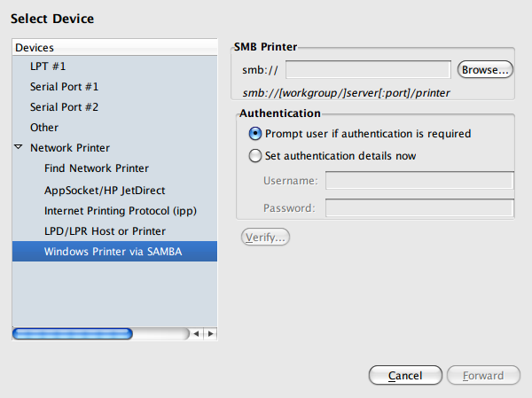This screenshot has width=532, height=398.
Task: Collapse the Network Printer tree expander
Action: point(19,147)
